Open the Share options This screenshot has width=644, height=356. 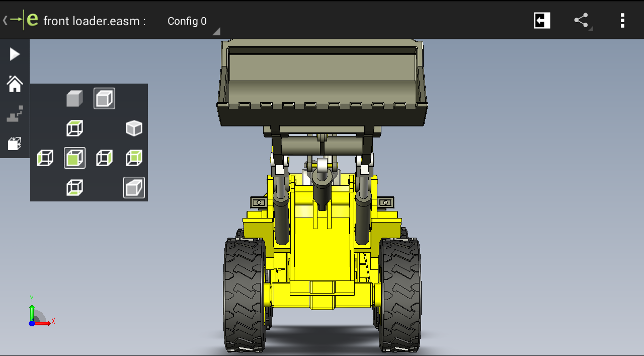coord(580,20)
